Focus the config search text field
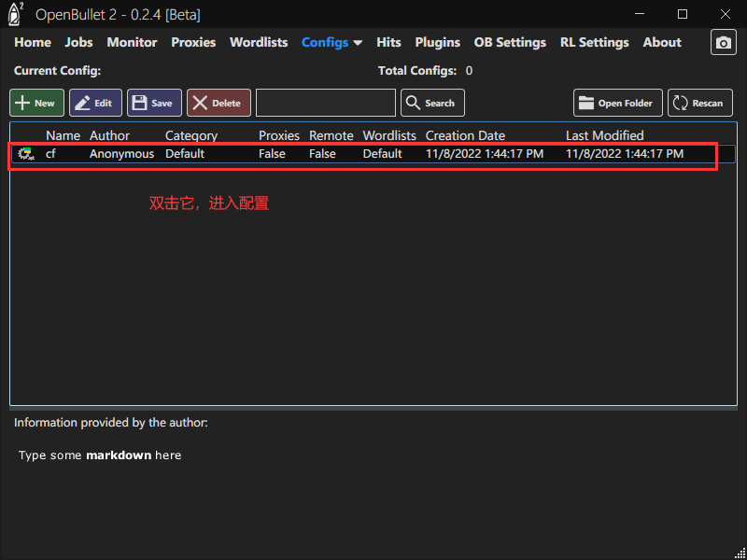This screenshot has height=560, width=747. 326,103
